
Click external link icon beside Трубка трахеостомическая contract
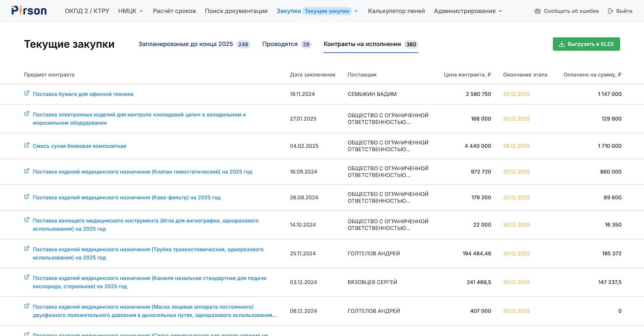point(27,249)
